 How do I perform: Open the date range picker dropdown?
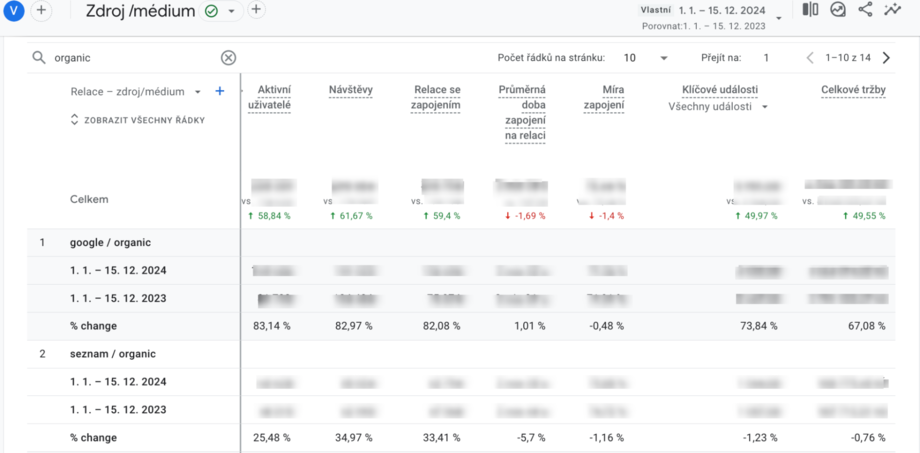pyautogui.click(x=779, y=17)
